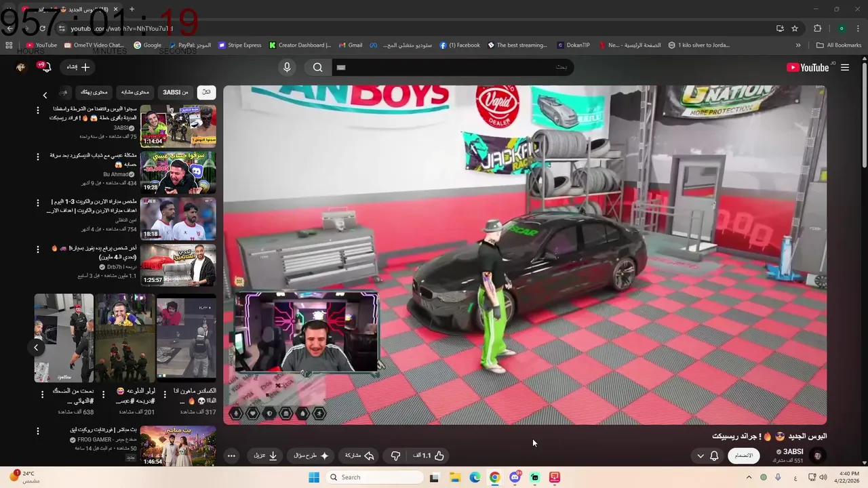Show hidden system tray icons chevron
The width and height of the screenshot is (868, 488).
pyautogui.click(x=749, y=477)
